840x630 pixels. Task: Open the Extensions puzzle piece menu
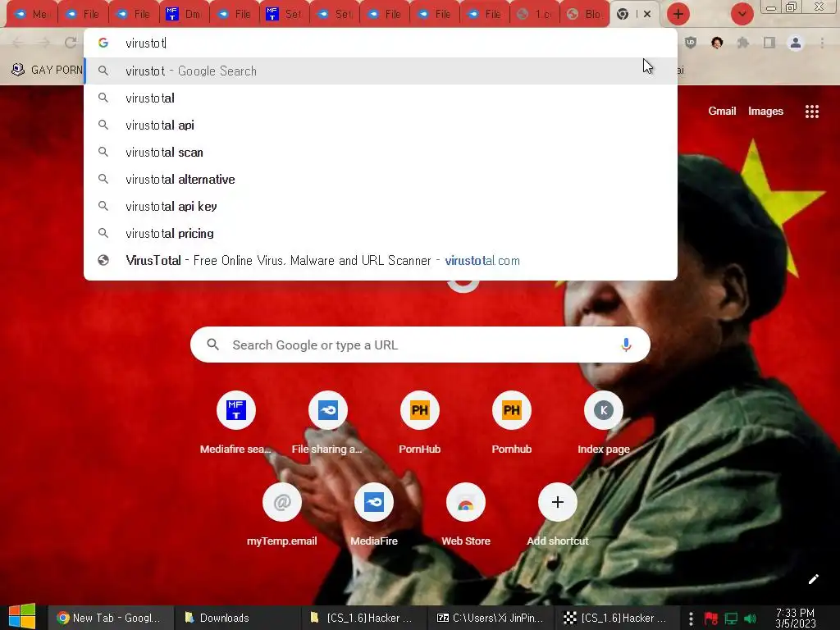[743, 43]
